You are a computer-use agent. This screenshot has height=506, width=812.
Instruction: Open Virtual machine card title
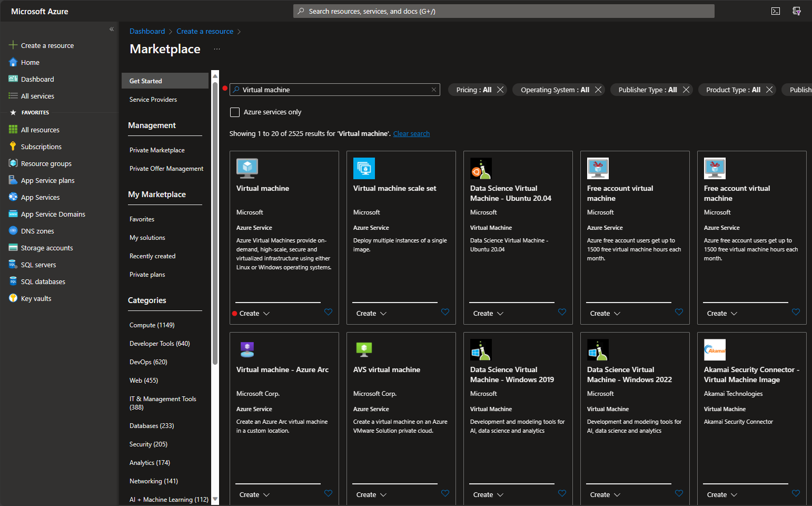(263, 188)
